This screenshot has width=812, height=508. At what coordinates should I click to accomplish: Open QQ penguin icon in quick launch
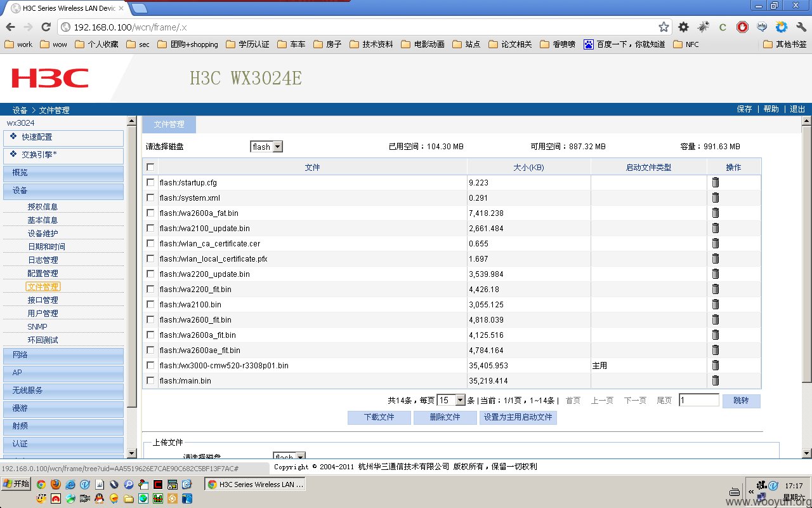pyautogui.click(x=99, y=498)
